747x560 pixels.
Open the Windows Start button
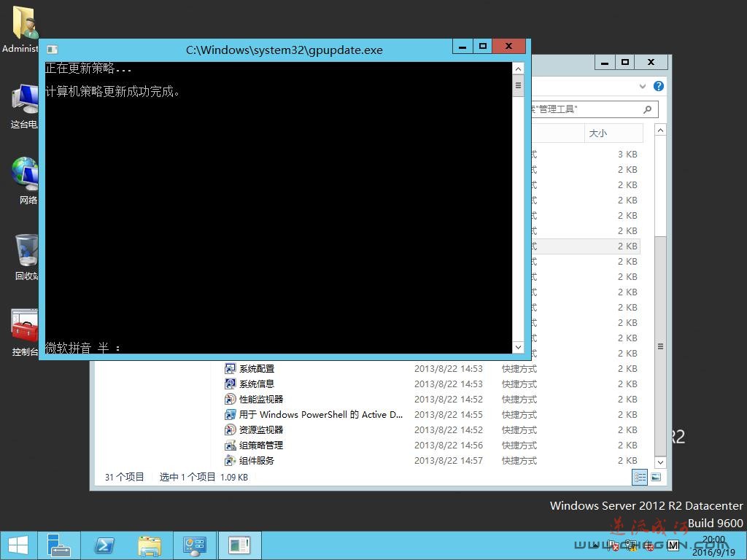coord(18,545)
